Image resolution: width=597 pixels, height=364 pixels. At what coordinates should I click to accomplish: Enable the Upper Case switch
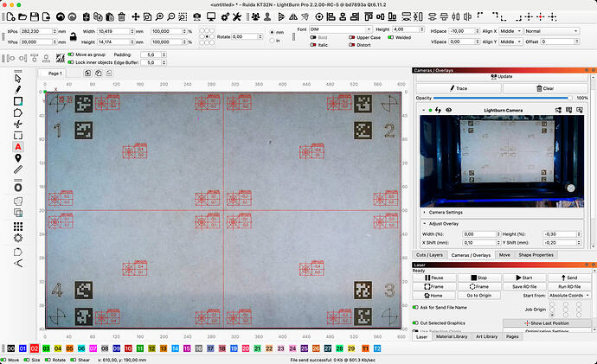click(352, 37)
